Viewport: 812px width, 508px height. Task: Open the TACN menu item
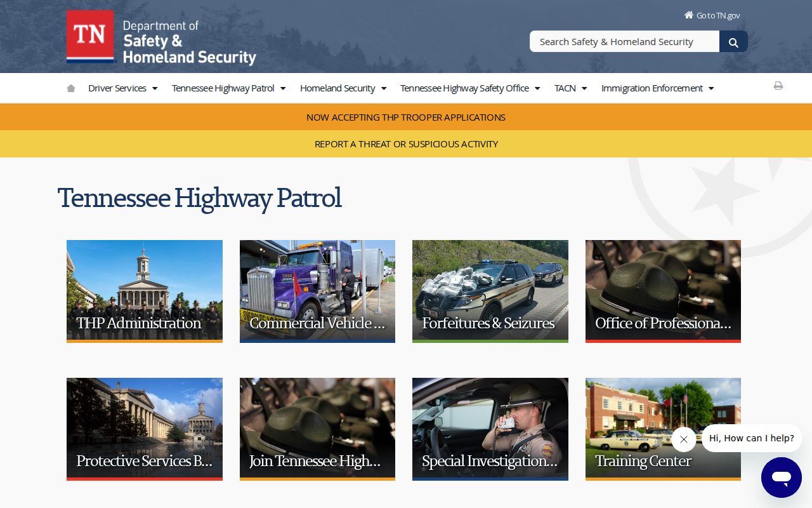(565, 88)
